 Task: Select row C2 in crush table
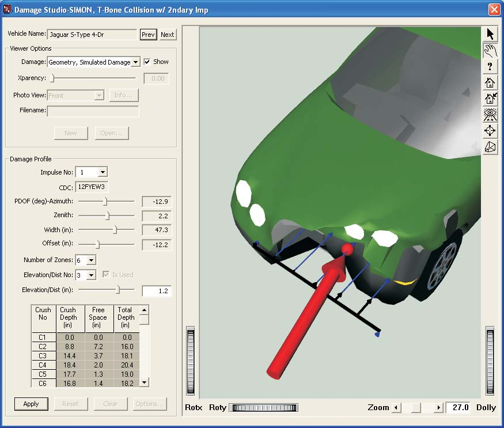click(85, 347)
